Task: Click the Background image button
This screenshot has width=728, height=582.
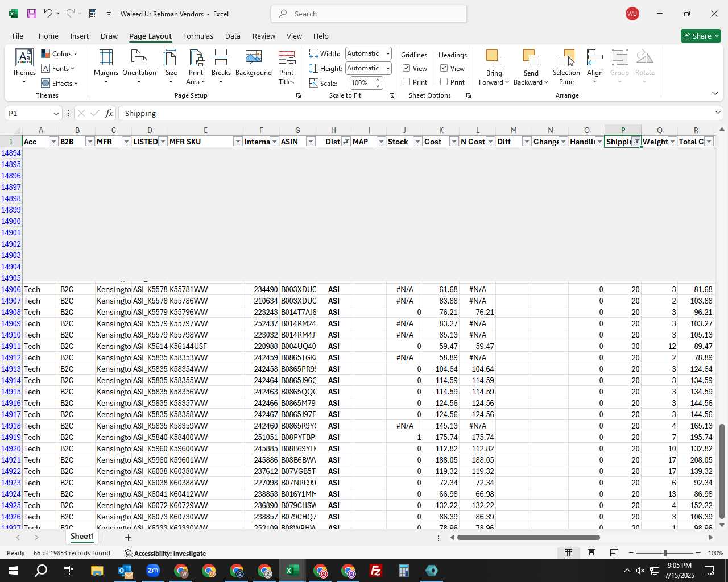Action: pyautogui.click(x=254, y=64)
